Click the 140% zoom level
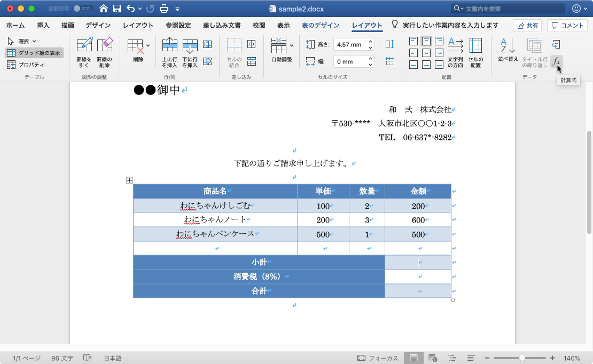Image resolution: width=593 pixels, height=364 pixels. point(572,358)
